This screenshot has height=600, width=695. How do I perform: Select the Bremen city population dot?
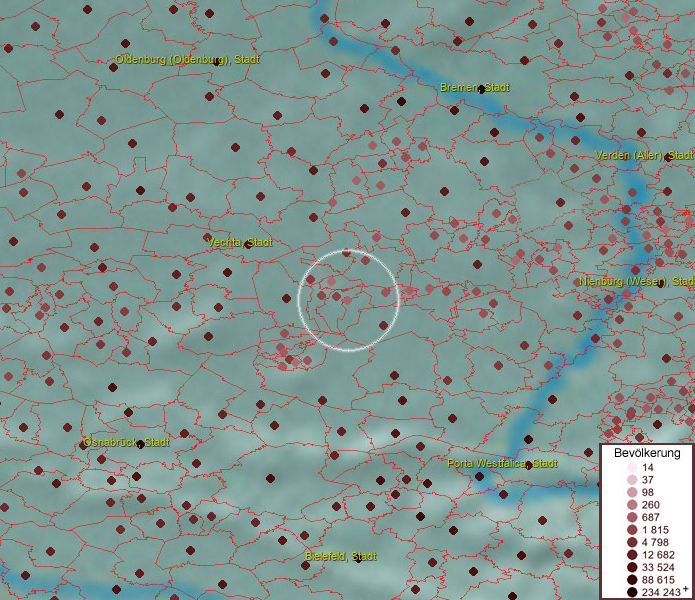point(481,90)
